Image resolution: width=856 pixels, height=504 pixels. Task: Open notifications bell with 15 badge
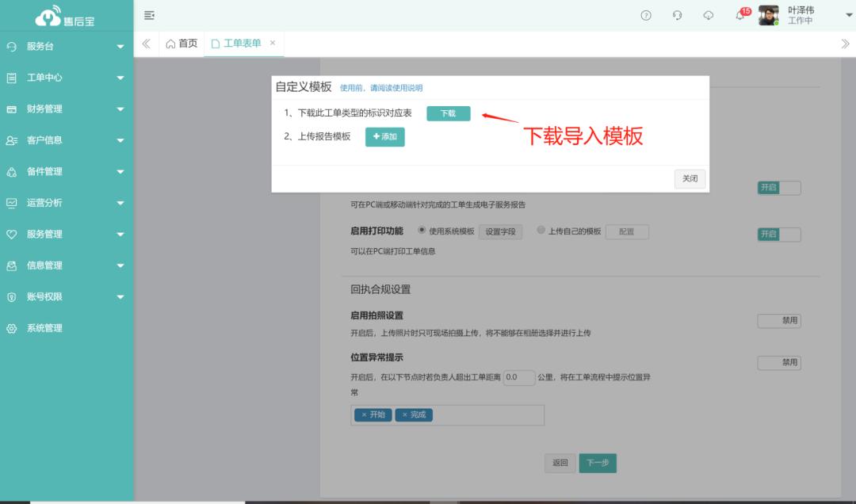tap(740, 16)
